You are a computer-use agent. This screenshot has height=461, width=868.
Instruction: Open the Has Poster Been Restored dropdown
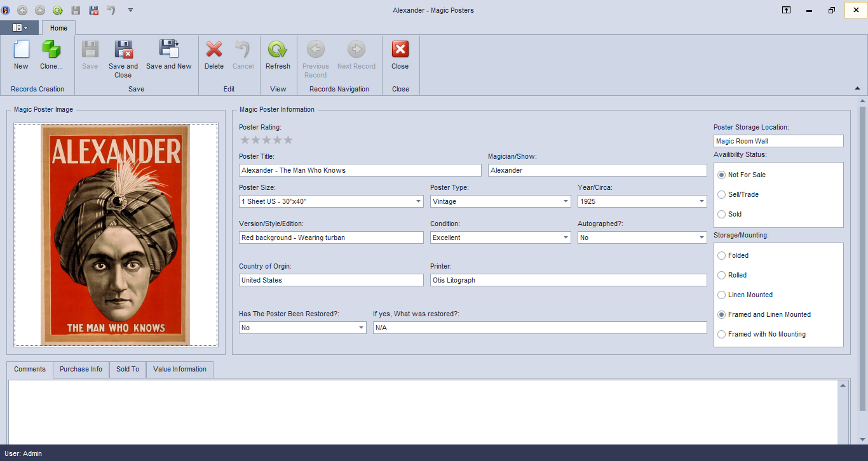pyautogui.click(x=361, y=328)
